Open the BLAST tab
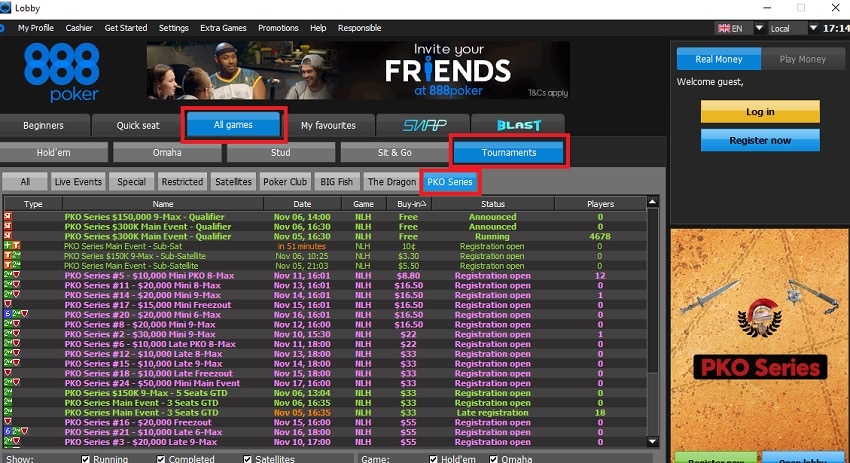Image resolution: width=850 pixels, height=463 pixels. tap(518, 125)
